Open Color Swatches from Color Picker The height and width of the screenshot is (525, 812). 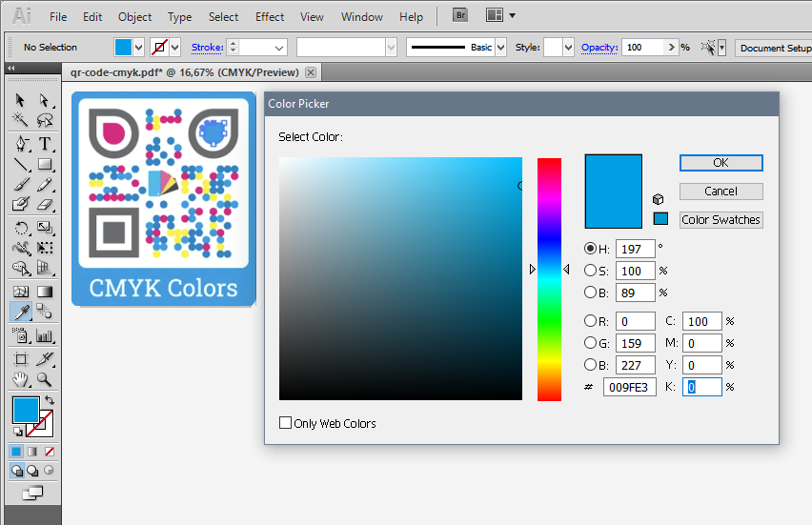pos(721,219)
